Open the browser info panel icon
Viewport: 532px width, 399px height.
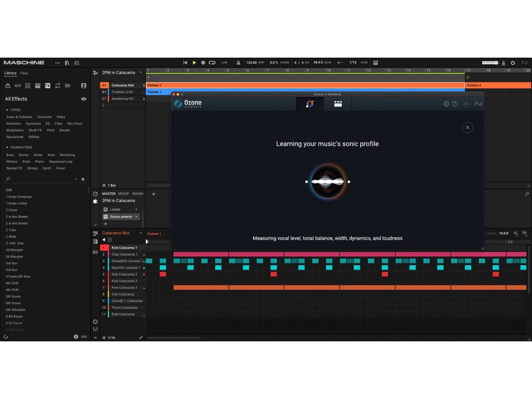(76, 337)
